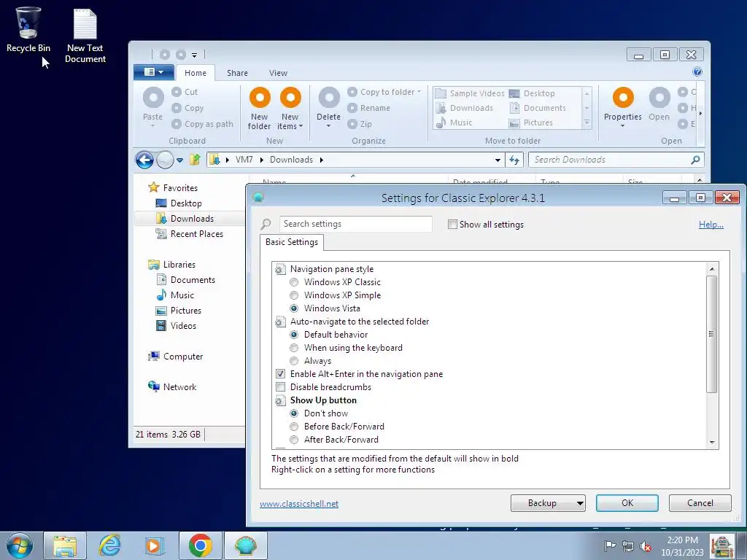Click settings list scroll up arrow
Viewport: 747px width, 560px height.
(x=712, y=269)
